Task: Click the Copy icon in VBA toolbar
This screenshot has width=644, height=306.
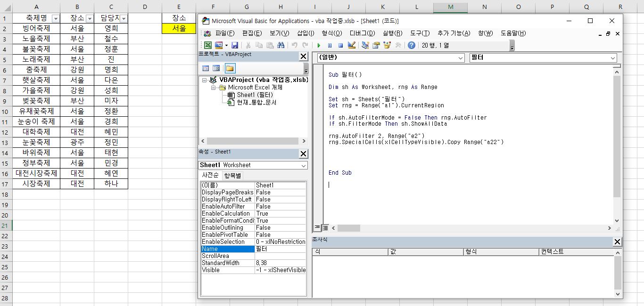Action: tap(259, 45)
